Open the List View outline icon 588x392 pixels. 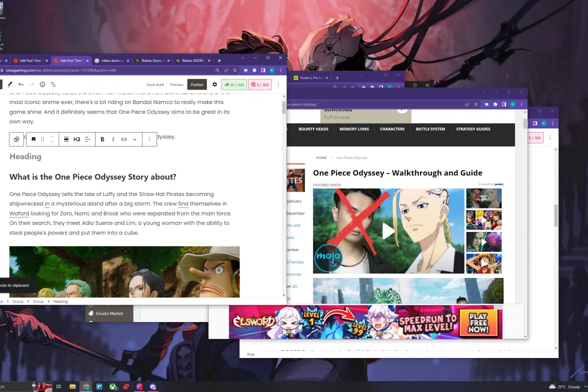click(x=53, y=84)
